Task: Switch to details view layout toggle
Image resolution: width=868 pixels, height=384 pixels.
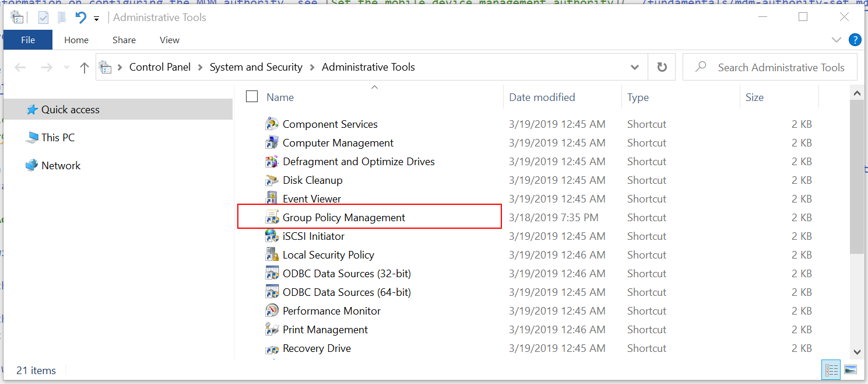Action: (x=831, y=369)
